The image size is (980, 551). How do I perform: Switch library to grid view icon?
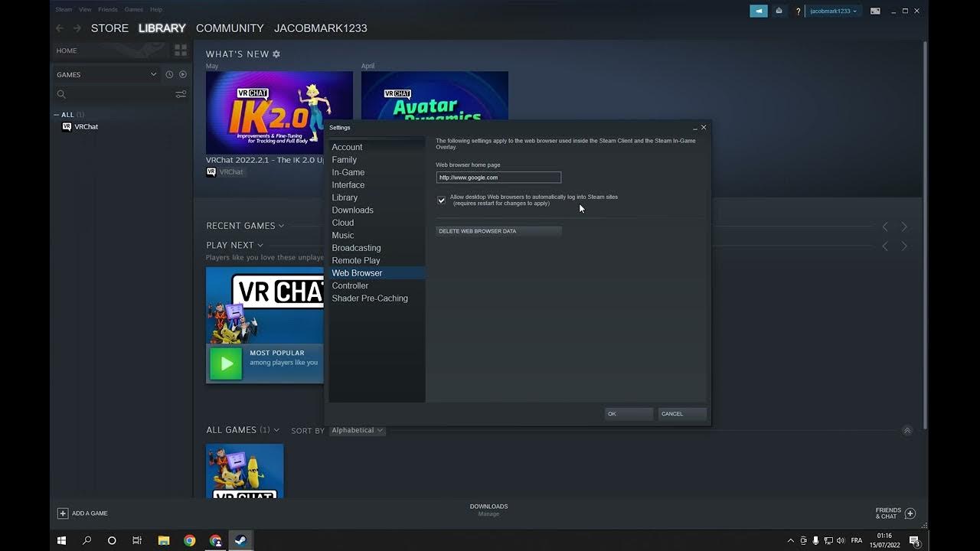pyautogui.click(x=181, y=51)
